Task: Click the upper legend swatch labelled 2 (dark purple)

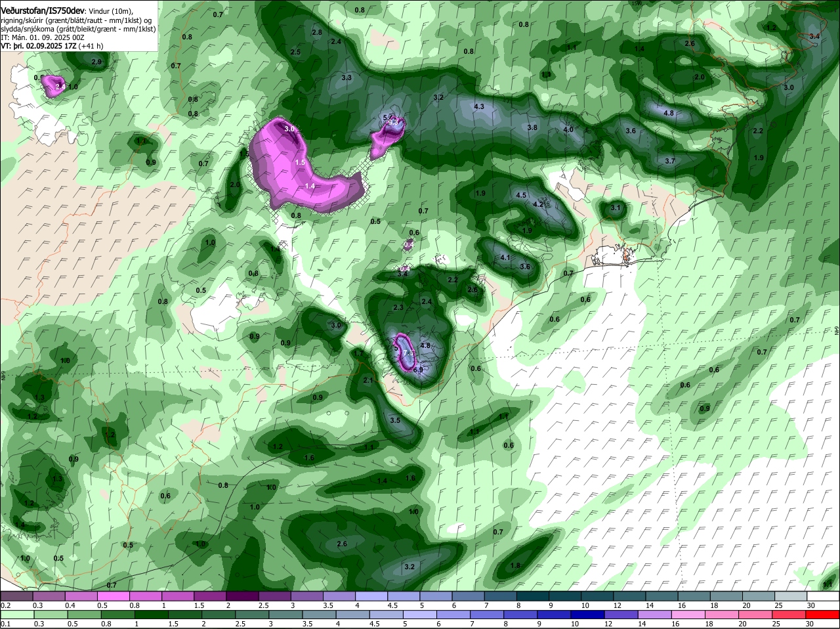Action: click(x=242, y=596)
